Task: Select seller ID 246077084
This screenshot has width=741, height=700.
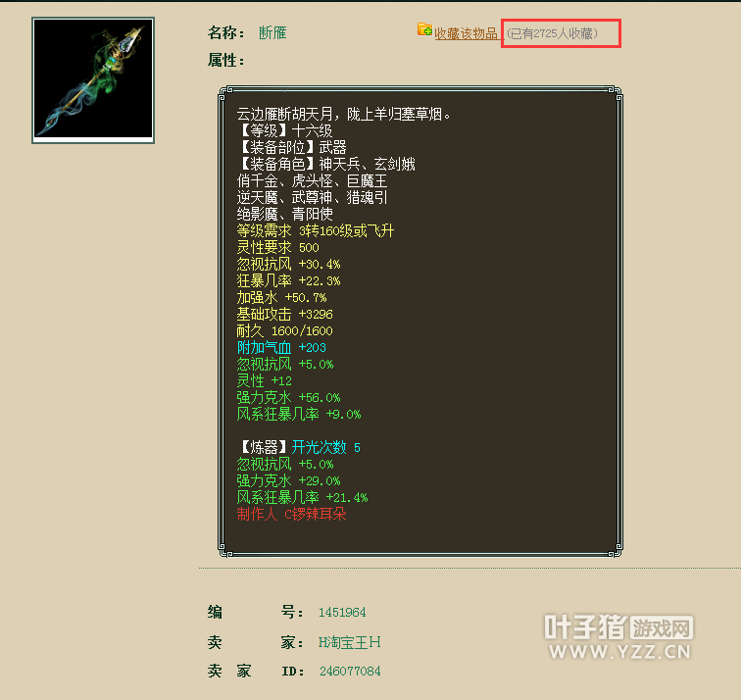Action: click(350, 672)
